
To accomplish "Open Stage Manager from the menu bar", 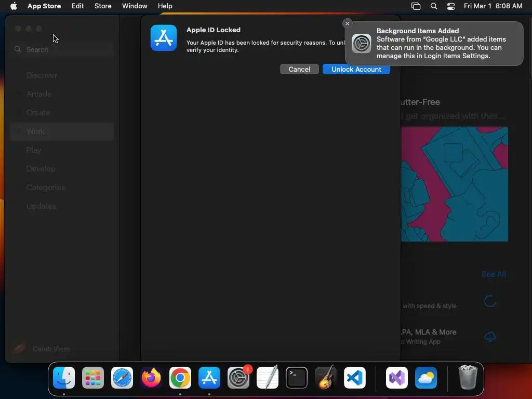I will [416, 6].
